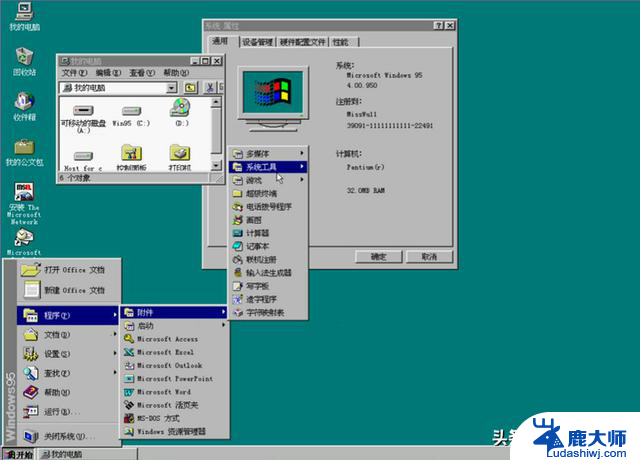
Task: Launch Microsoft Word from the Programs menu
Action: point(174,392)
